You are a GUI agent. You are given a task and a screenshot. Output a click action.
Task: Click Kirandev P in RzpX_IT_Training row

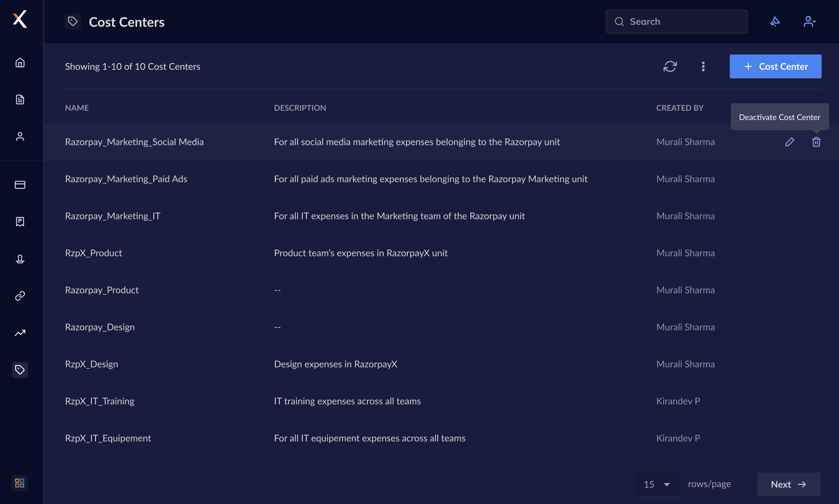click(678, 401)
